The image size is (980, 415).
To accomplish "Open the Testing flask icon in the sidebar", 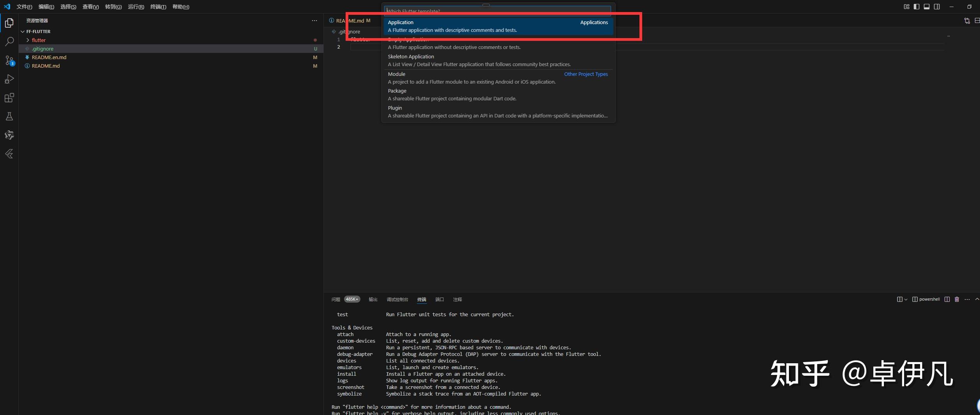I will [x=9, y=116].
